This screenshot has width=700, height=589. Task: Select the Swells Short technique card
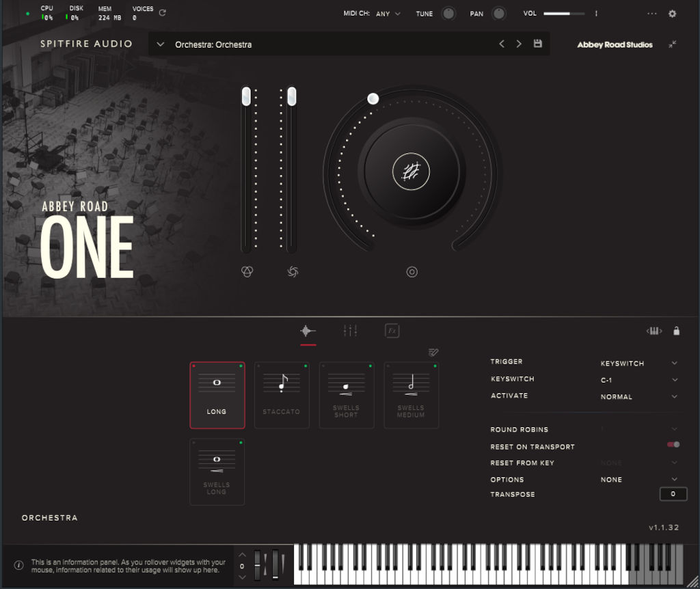pos(347,396)
